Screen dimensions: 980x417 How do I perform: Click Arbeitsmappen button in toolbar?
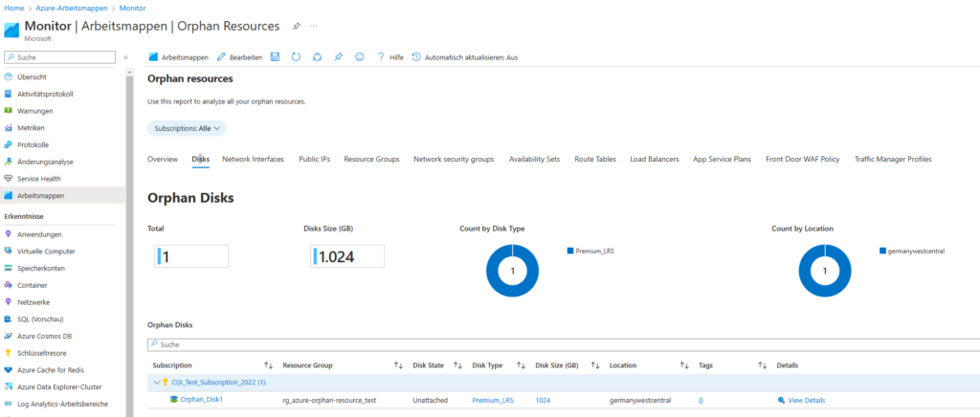(179, 56)
